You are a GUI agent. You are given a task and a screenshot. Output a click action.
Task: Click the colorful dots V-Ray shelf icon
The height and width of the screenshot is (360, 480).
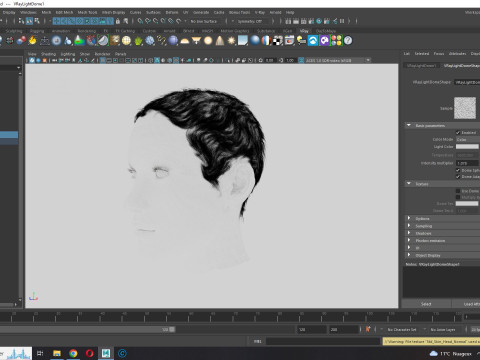(x=336, y=41)
